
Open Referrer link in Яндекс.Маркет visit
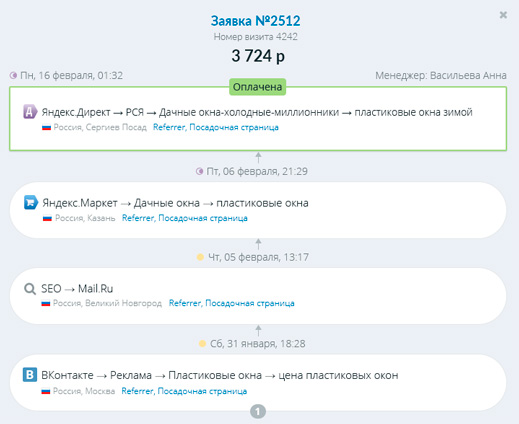[x=138, y=218]
